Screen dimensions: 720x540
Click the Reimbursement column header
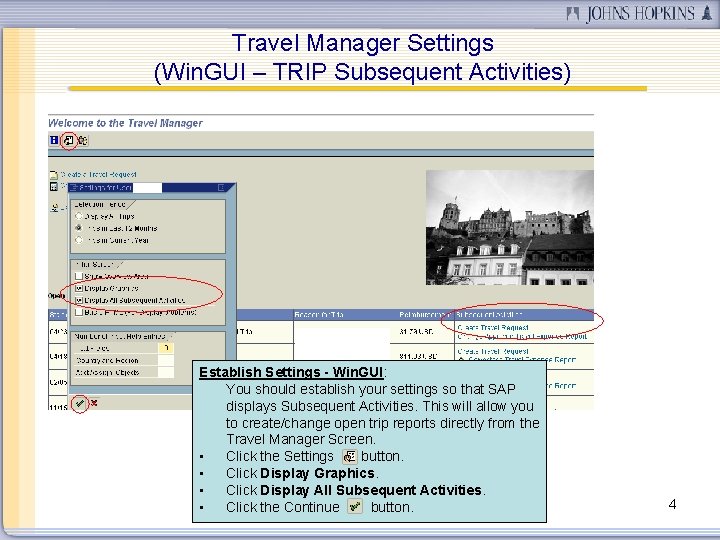pos(425,315)
